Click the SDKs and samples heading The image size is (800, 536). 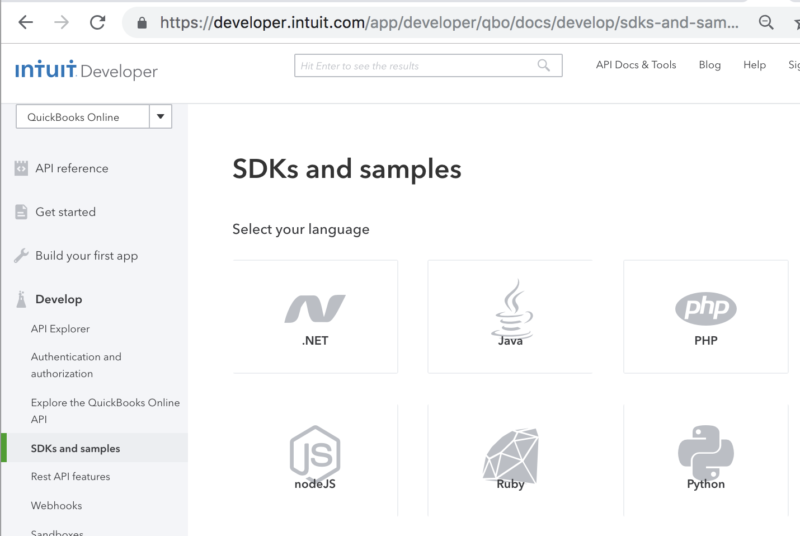(347, 169)
